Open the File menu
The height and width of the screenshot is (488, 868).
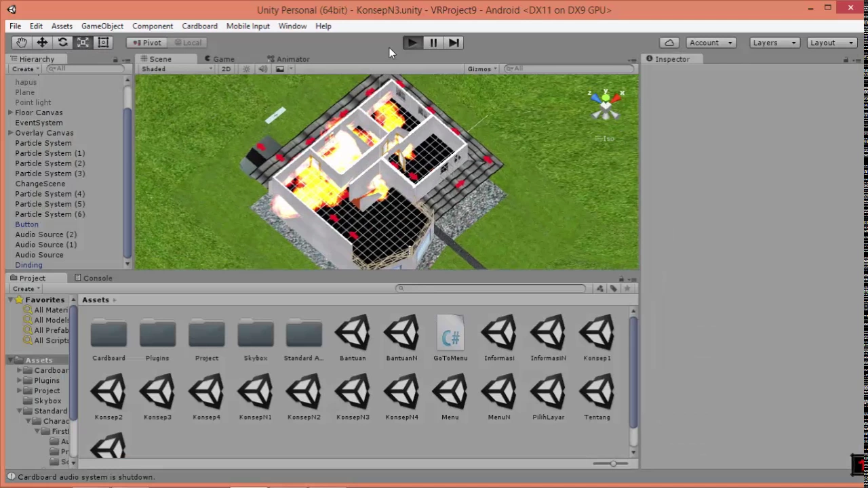[15, 26]
